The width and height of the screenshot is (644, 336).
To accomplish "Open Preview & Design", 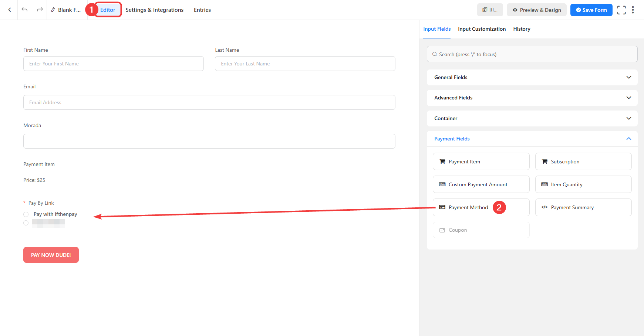I will click(x=536, y=10).
